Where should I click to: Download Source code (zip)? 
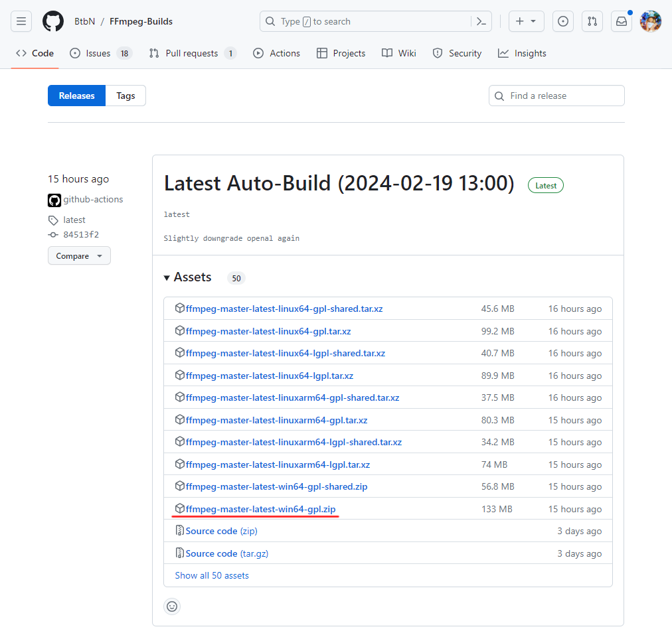(x=222, y=531)
